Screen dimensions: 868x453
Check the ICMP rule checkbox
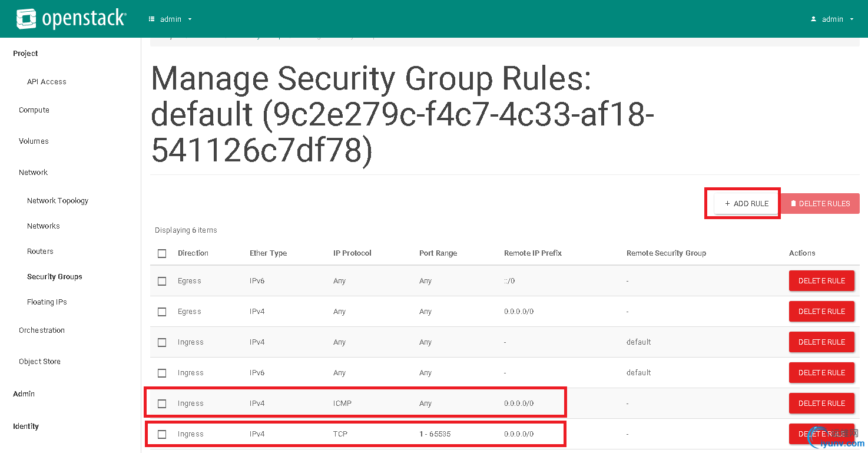(162, 404)
